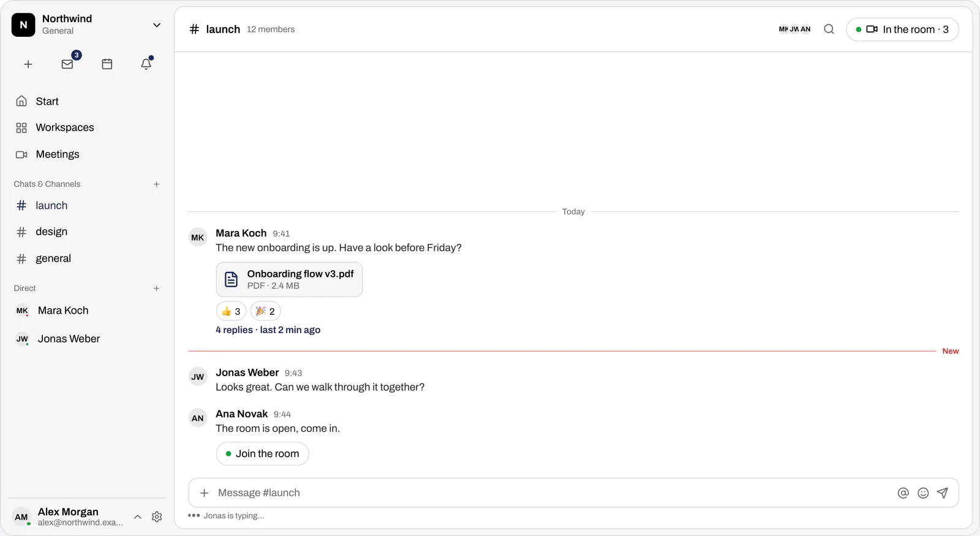This screenshot has width=980, height=536.
Task: Go to Start
Action: (86, 102)
